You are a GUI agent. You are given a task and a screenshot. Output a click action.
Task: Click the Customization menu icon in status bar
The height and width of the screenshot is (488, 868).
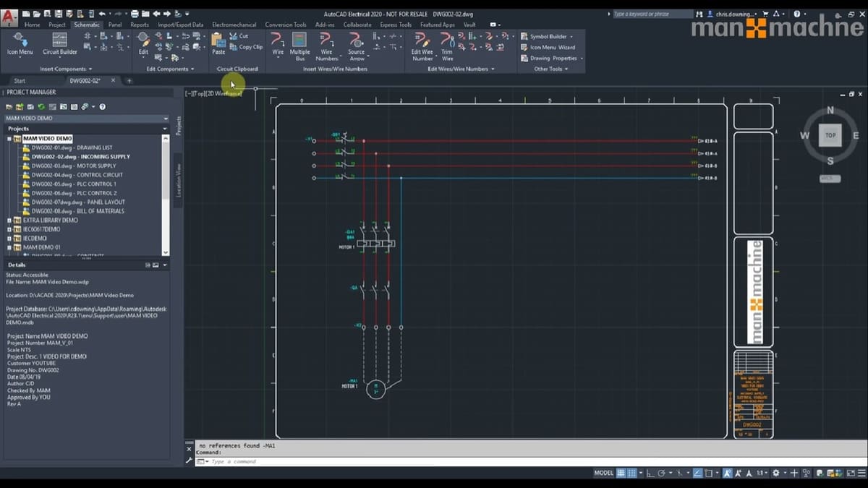pos(861,473)
